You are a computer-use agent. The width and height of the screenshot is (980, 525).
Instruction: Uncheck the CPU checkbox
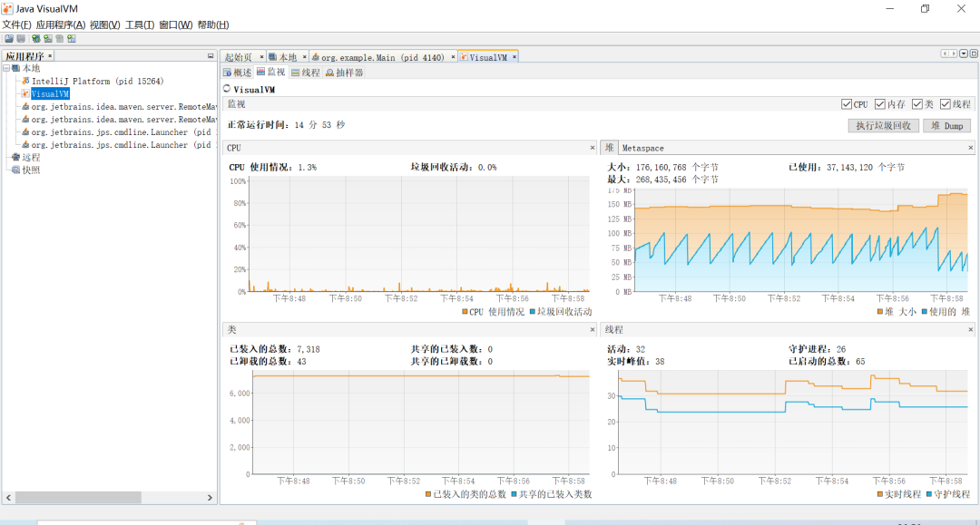pos(847,104)
